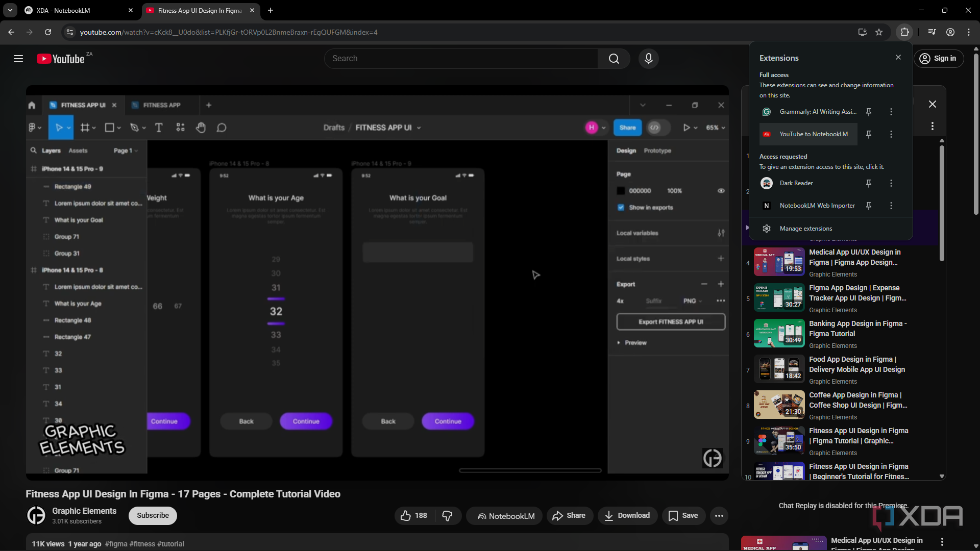Open the install app icon in address bar
The height and width of the screenshot is (551, 980).
point(863,32)
